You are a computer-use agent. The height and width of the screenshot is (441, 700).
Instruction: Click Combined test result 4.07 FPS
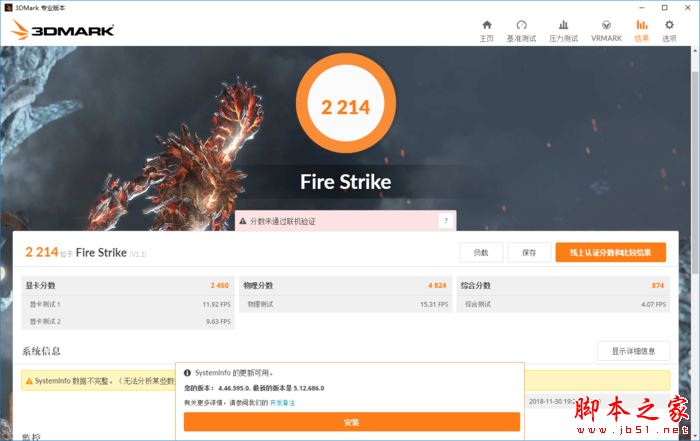[654, 304]
